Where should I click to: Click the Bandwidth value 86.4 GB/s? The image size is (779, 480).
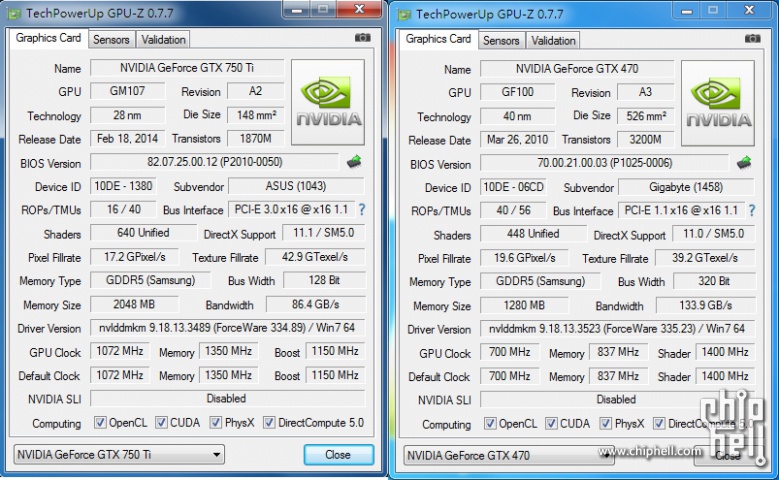[x=315, y=304]
